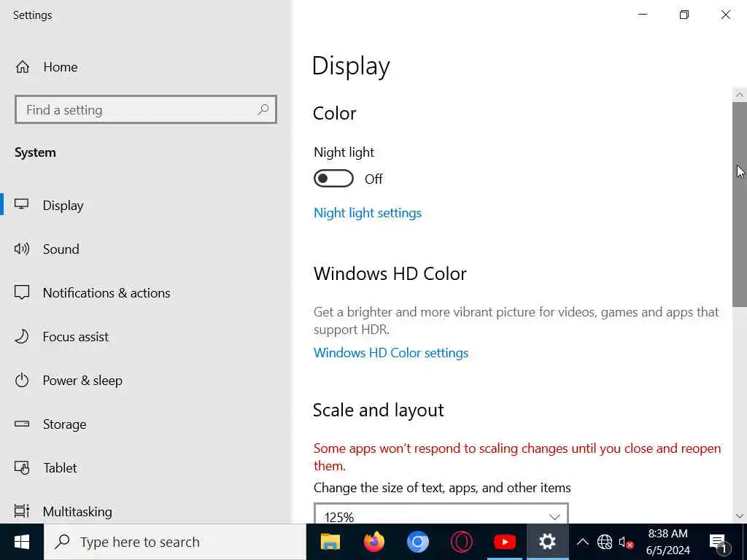
Task: Open Night light settings link
Action: 368,213
